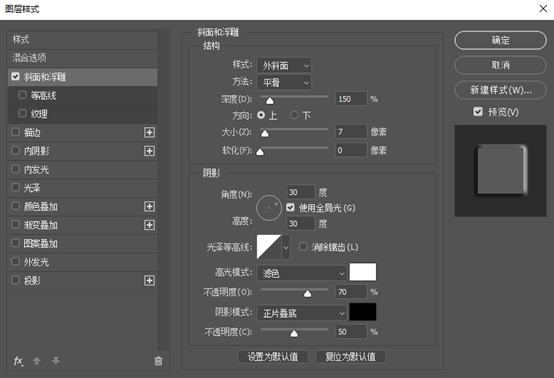The width and height of the screenshot is (554, 378).
Task: Click the move effect up arrow
Action: [36, 361]
